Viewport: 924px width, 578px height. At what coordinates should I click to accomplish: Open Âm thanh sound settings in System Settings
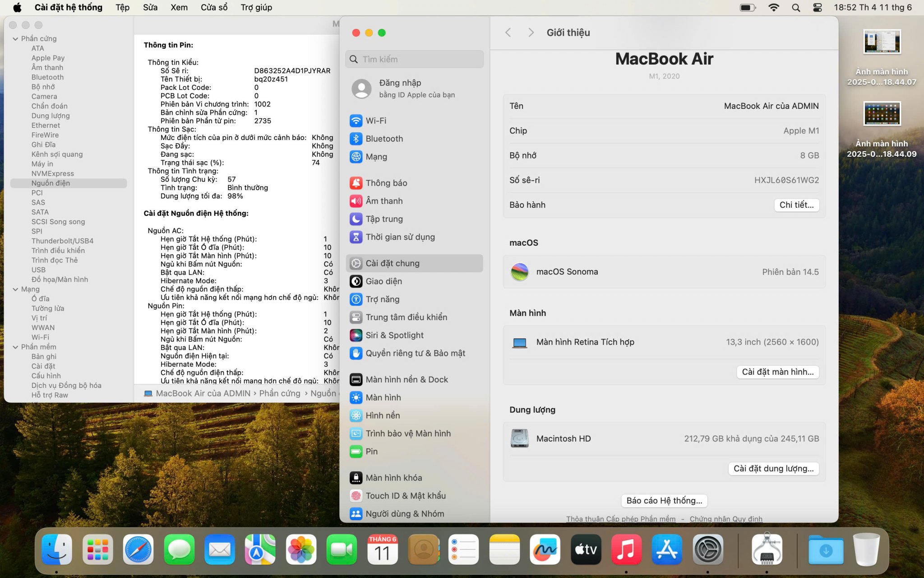414,201
